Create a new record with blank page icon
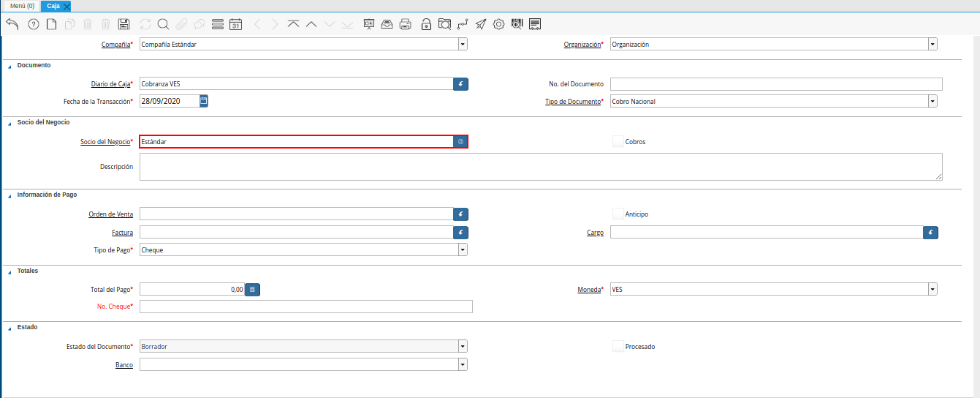The width and height of the screenshot is (980, 398). (51, 24)
